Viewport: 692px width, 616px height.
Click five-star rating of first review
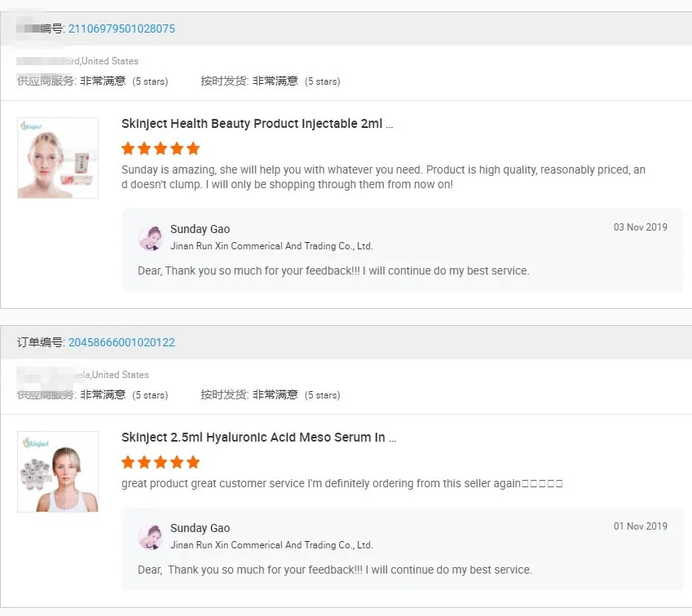tap(161, 148)
